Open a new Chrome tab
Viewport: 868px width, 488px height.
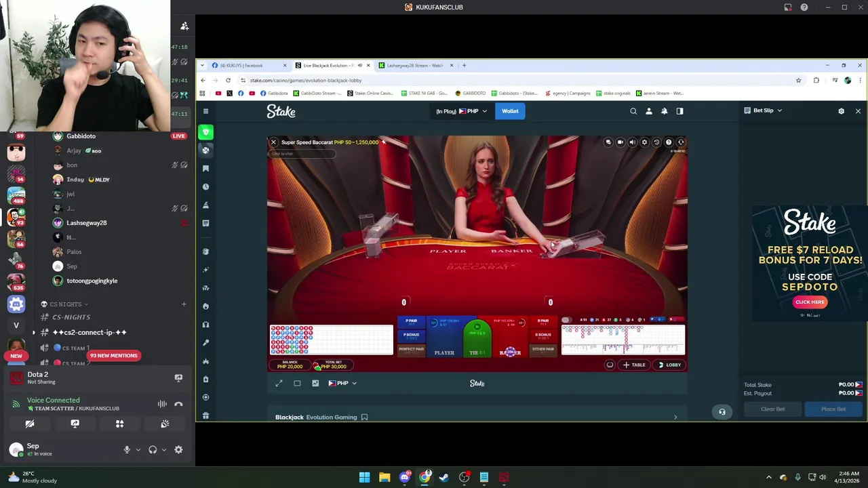[x=464, y=66]
